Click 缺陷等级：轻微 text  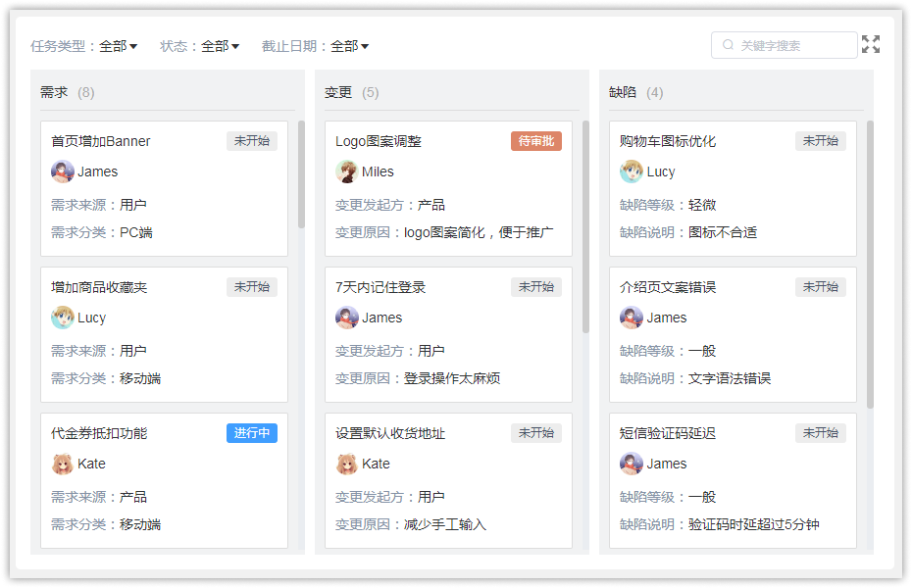click(668, 205)
